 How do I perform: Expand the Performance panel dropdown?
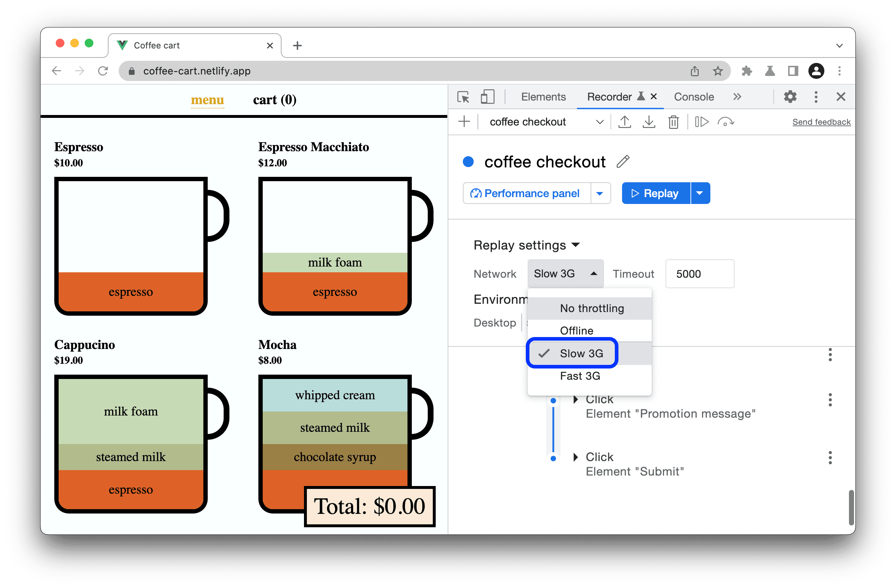coord(599,193)
